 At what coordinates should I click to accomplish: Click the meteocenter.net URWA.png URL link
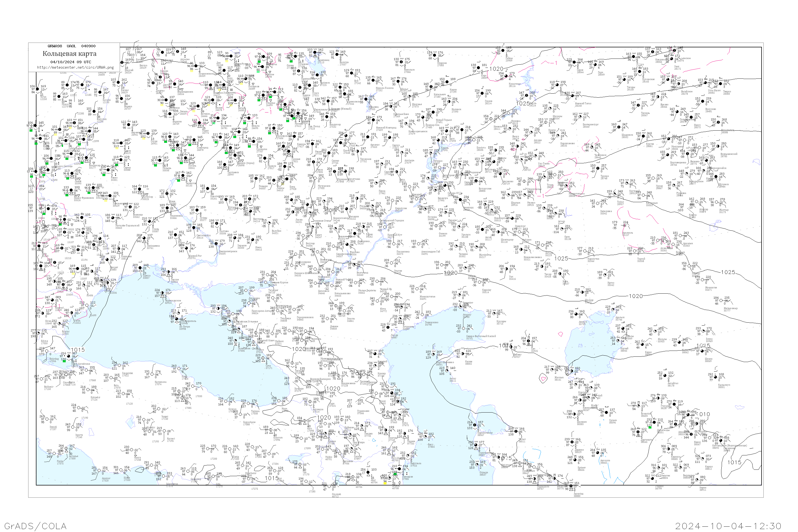(75, 68)
